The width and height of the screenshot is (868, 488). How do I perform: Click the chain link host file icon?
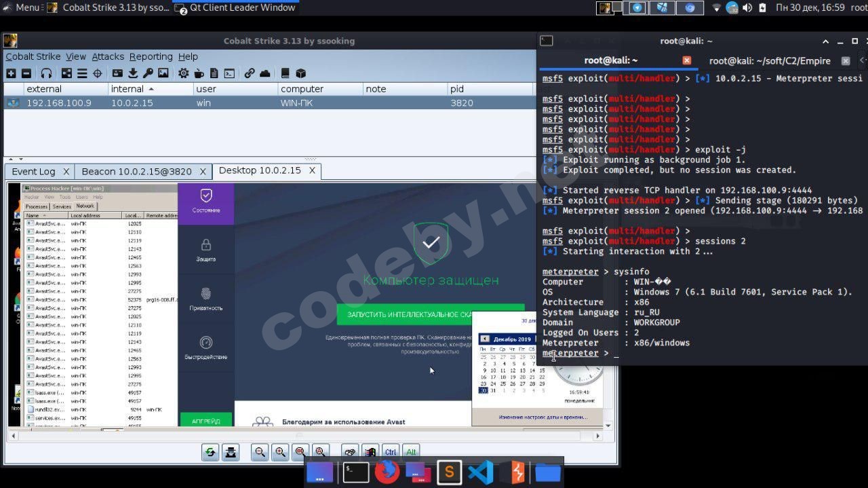click(x=250, y=73)
